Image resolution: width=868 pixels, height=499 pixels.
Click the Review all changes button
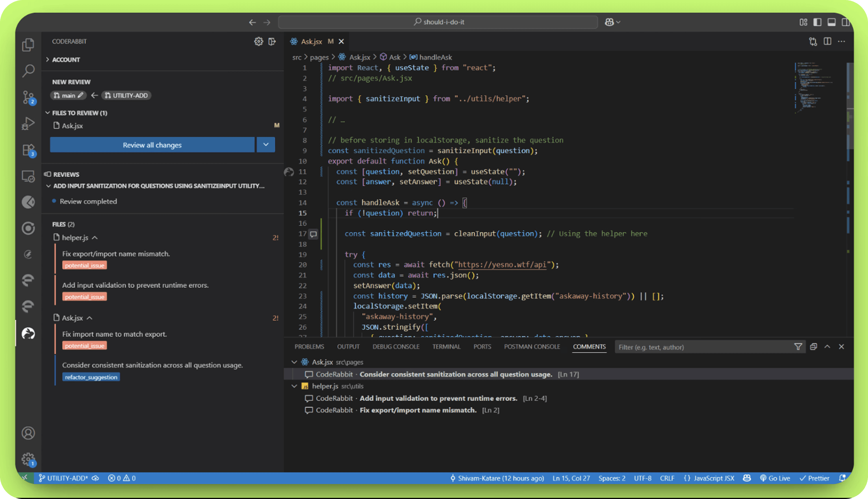[152, 145]
